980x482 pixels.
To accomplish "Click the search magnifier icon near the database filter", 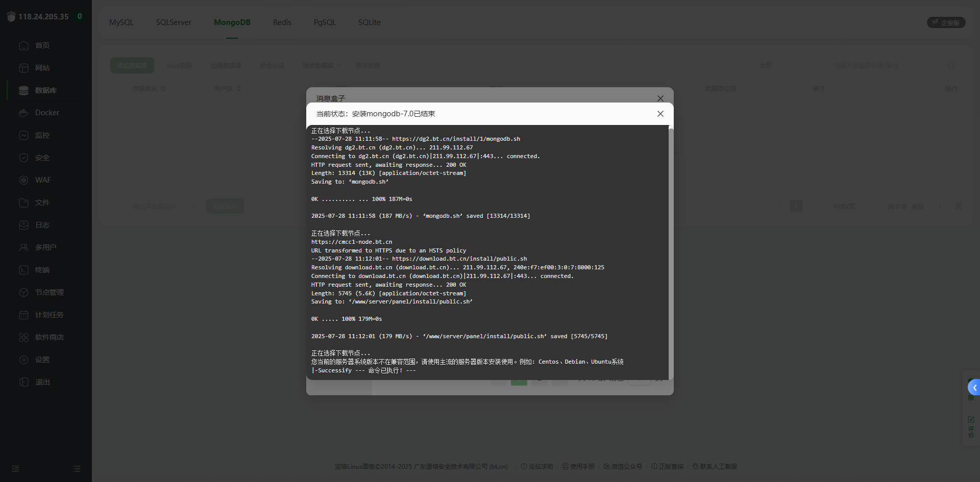I will click(x=951, y=66).
